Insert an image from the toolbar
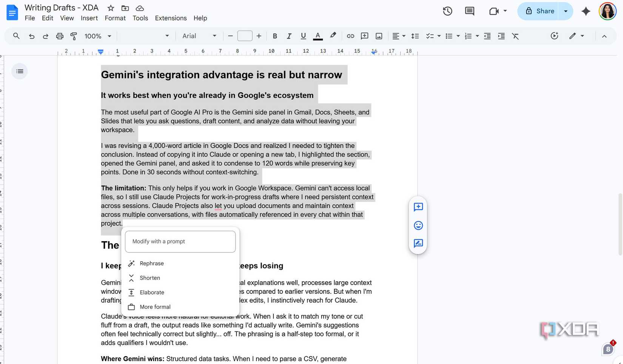The width and height of the screenshot is (623, 364). pyautogui.click(x=379, y=36)
